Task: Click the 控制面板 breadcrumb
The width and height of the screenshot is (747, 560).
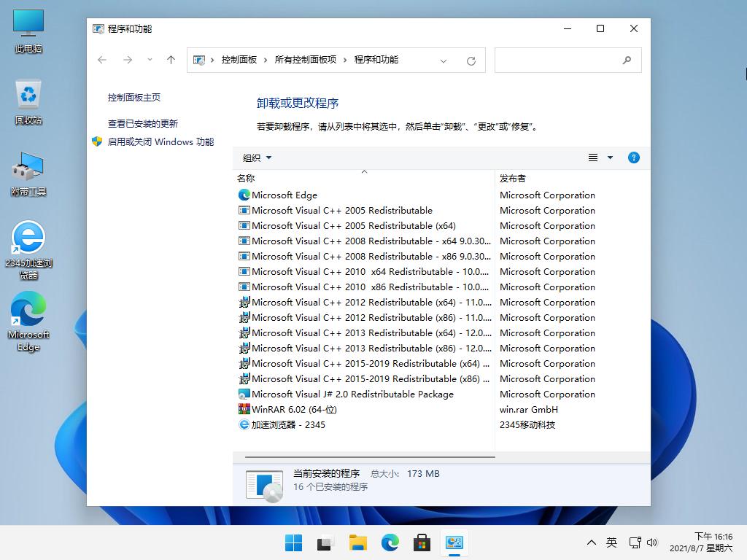Action: point(239,60)
